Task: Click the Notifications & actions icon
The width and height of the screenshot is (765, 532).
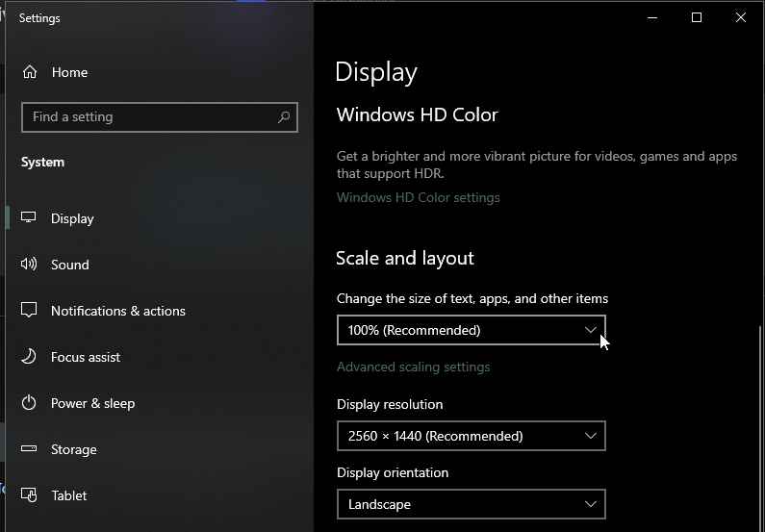Action: (30, 311)
